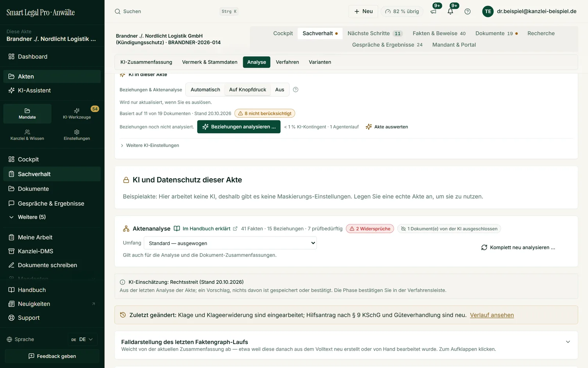This screenshot has width=588, height=368.
Task: Switch to Mandant & Portal tab
Action: (454, 45)
